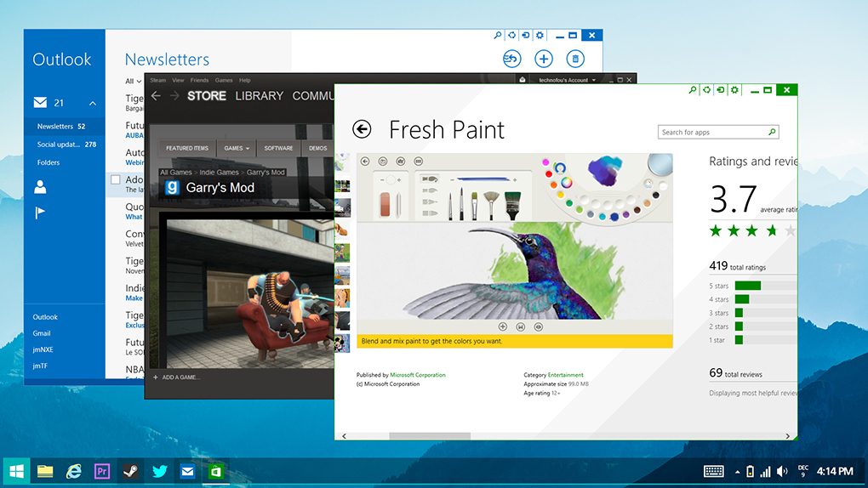Click Entertainment category link
This screenshot has width=868, height=488.
(565, 375)
